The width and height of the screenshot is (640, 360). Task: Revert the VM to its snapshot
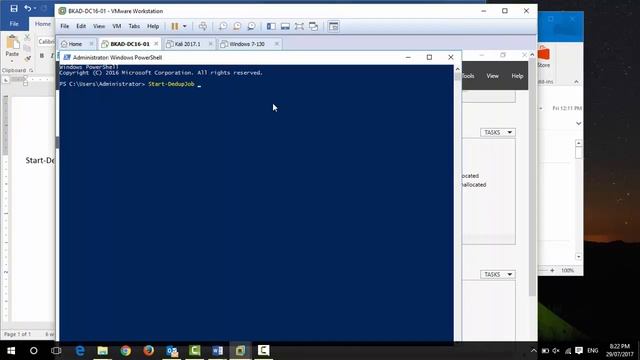pos(237,27)
